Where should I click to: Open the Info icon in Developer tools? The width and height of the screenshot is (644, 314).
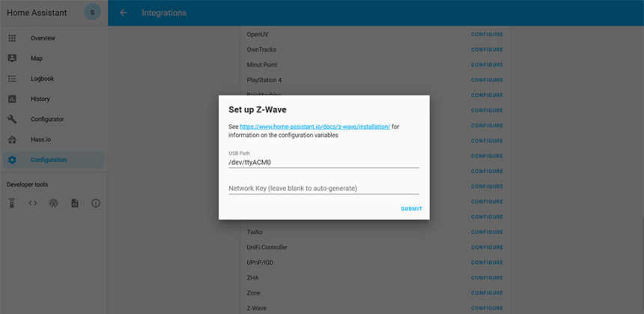coord(95,203)
